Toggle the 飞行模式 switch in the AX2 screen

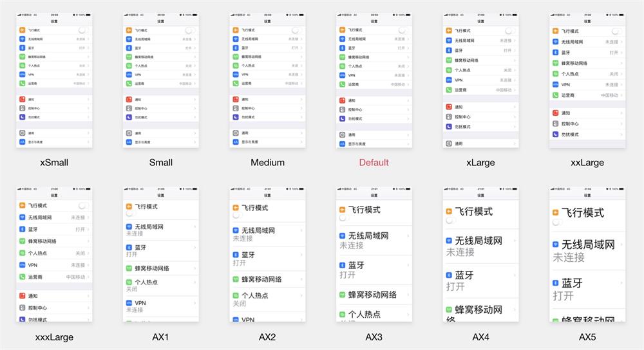238,216
